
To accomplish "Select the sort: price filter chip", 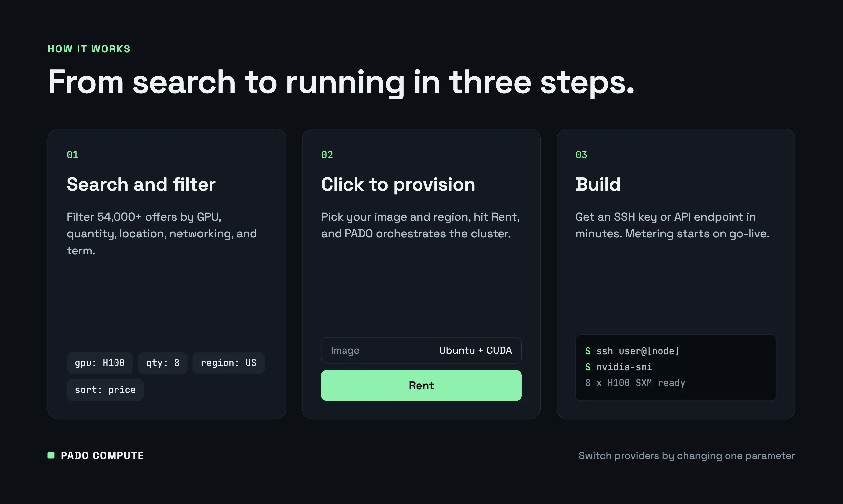I will 106,390.
